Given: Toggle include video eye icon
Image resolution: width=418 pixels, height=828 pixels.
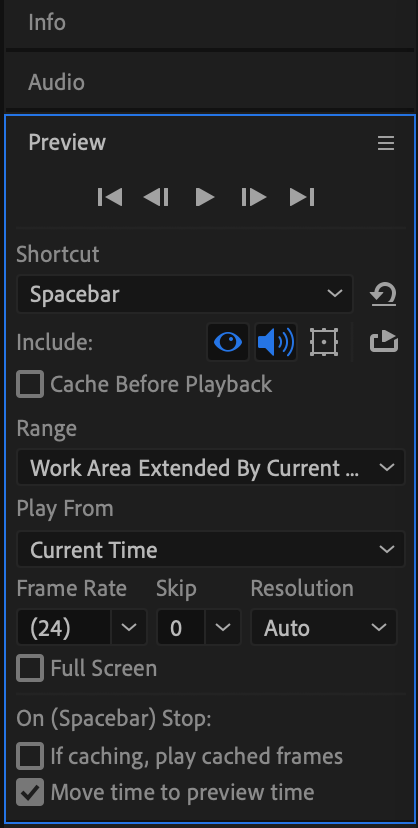Looking at the screenshot, I should click(227, 342).
